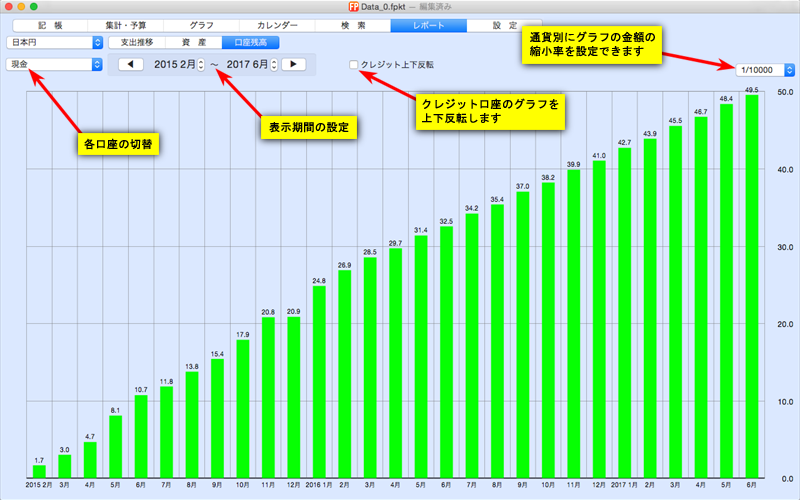Image resolution: width=800 pixels, height=500 pixels.
Task: Click the start date 2015 2月 stepper
Action: click(201, 64)
